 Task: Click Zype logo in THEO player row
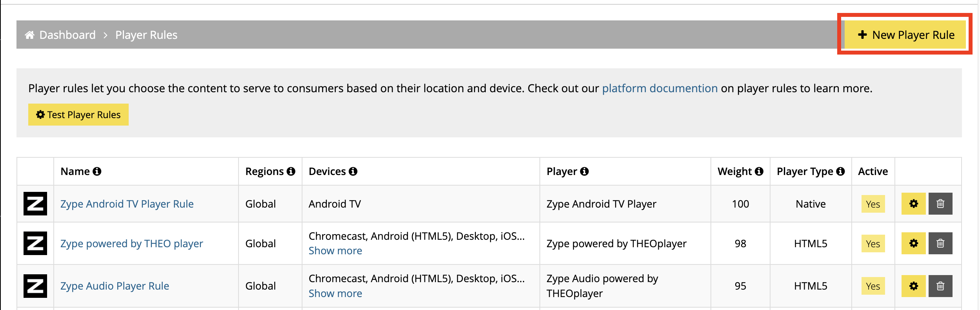coord(35,243)
